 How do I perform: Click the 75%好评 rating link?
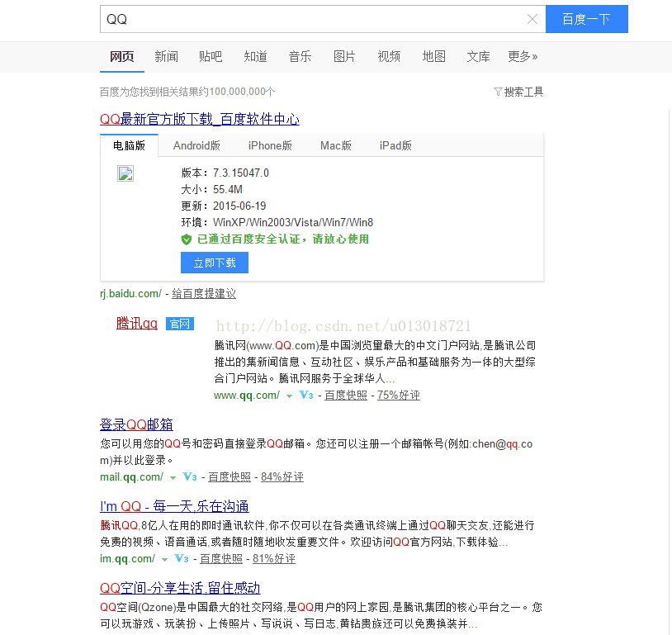pos(399,396)
